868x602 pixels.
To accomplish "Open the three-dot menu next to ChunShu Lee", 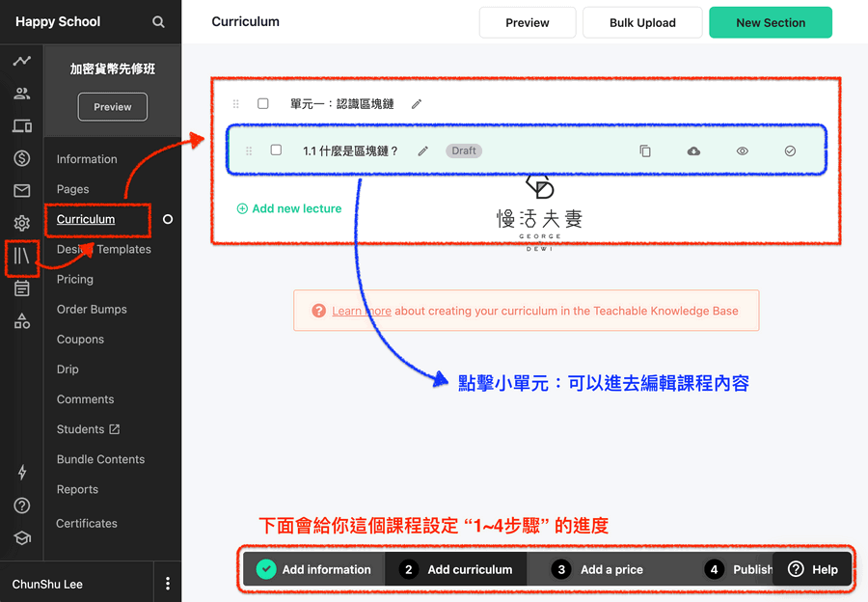I will pos(168,584).
